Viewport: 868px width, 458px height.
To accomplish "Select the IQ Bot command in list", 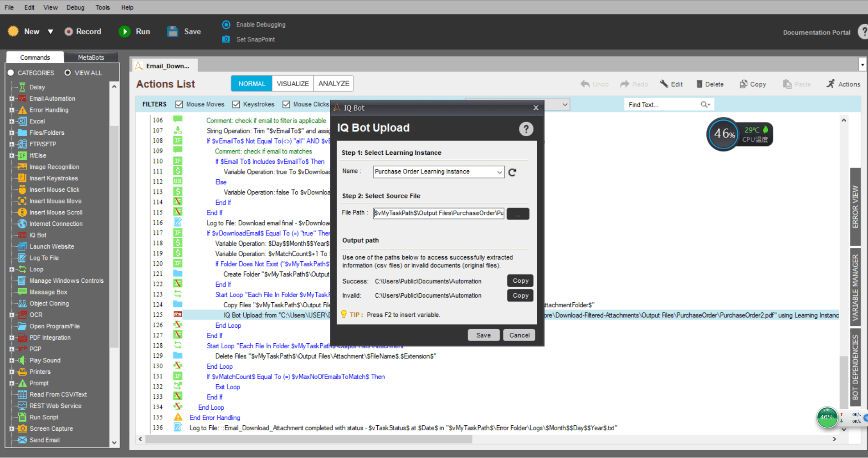I will coord(38,235).
